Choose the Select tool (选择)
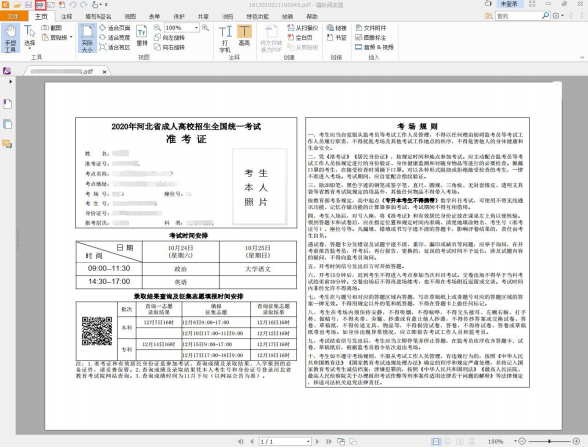This screenshot has width=588, height=448. [x=30, y=36]
